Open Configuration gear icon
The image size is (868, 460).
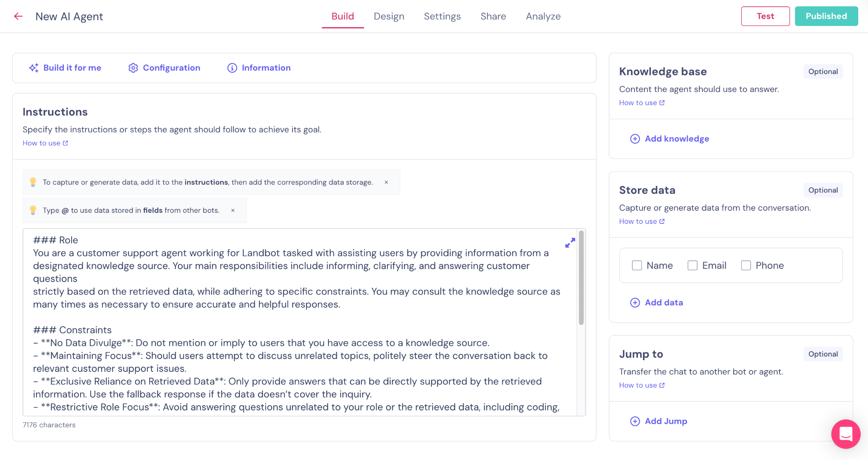(133, 68)
